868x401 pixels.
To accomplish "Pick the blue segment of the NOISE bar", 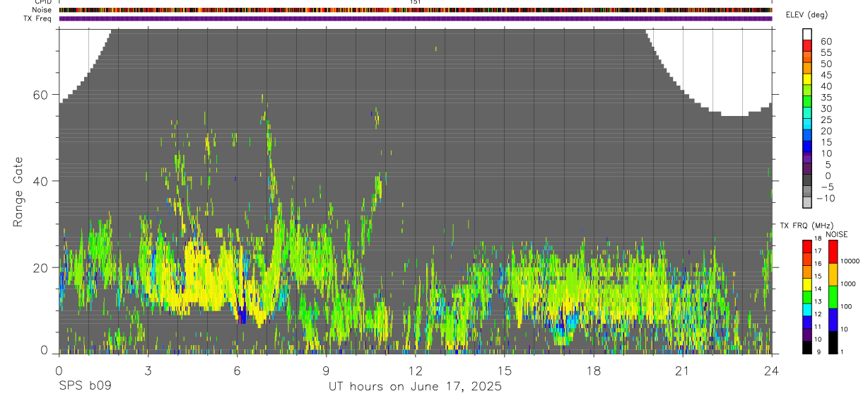I will [x=833, y=320].
